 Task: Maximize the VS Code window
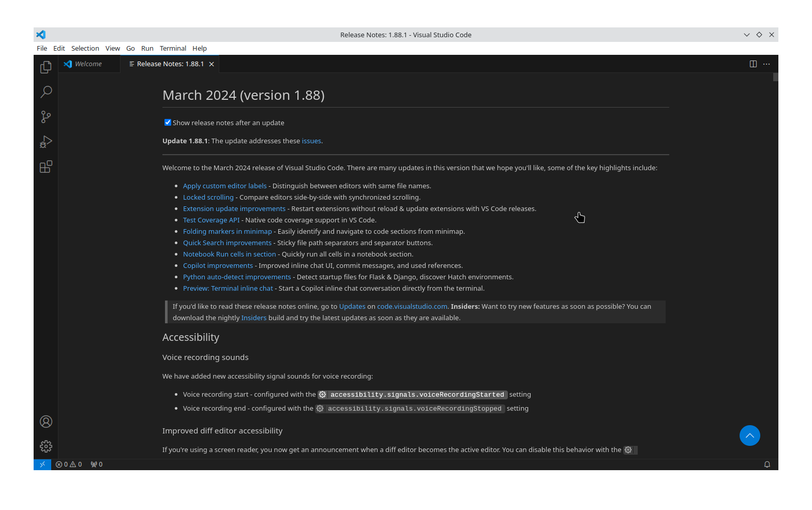(x=759, y=35)
